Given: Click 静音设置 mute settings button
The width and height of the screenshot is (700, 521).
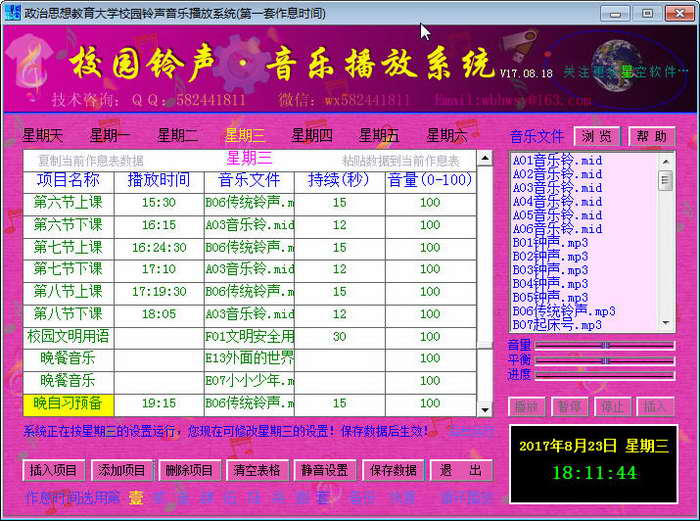Looking at the screenshot, I should [x=325, y=471].
